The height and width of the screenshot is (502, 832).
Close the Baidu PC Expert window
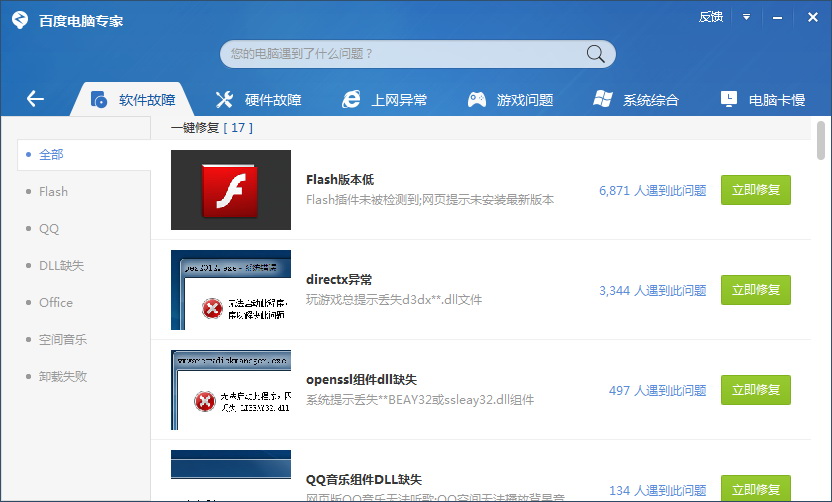[812, 17]
